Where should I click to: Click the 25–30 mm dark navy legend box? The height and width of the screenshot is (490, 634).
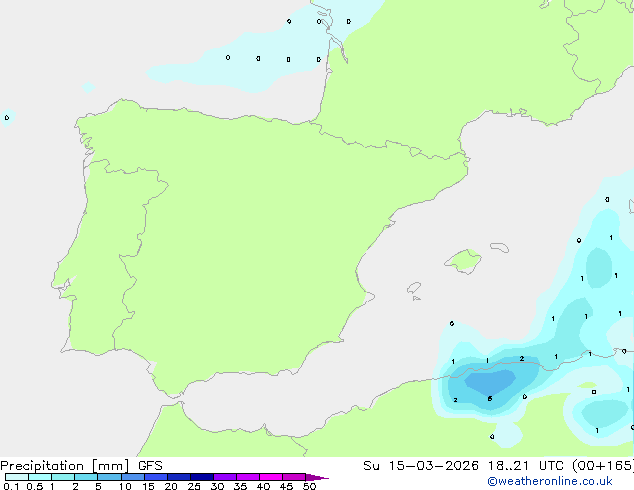[202, 477]
